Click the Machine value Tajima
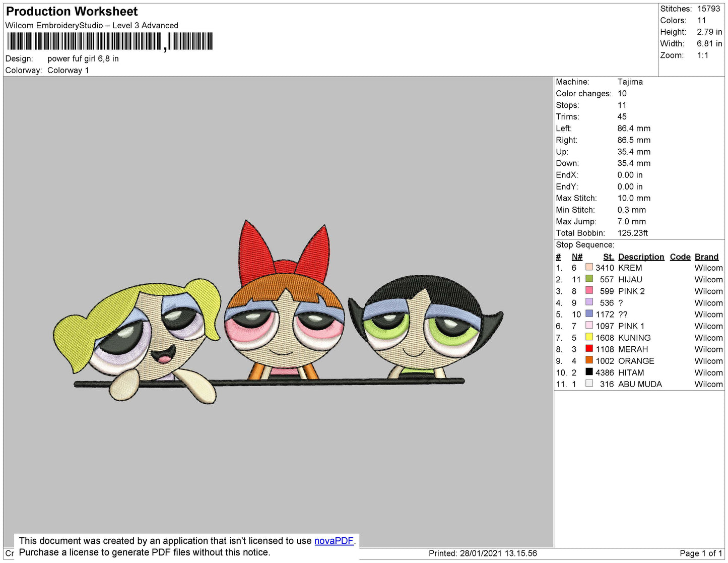This screenshot has height=563, width=728. 630,82
